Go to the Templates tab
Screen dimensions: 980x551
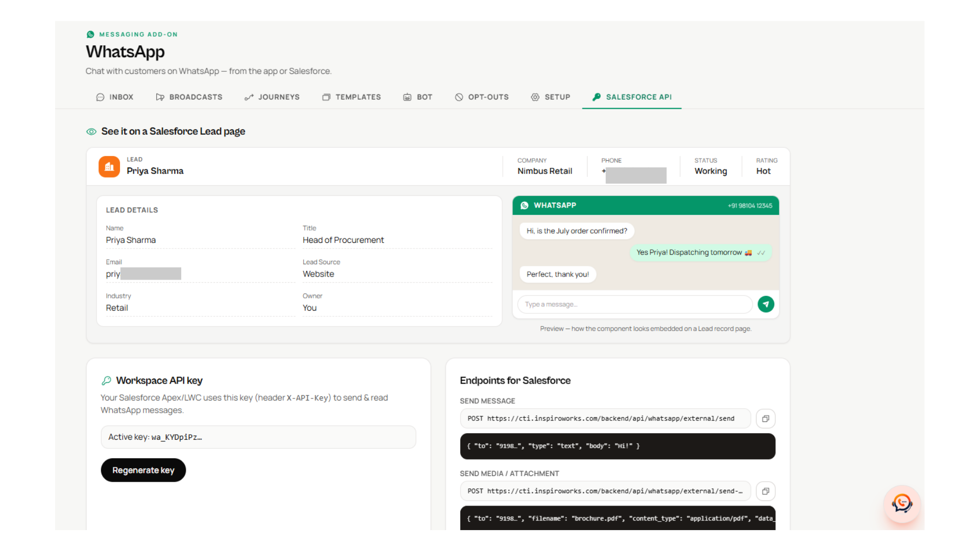click(352, 97)
